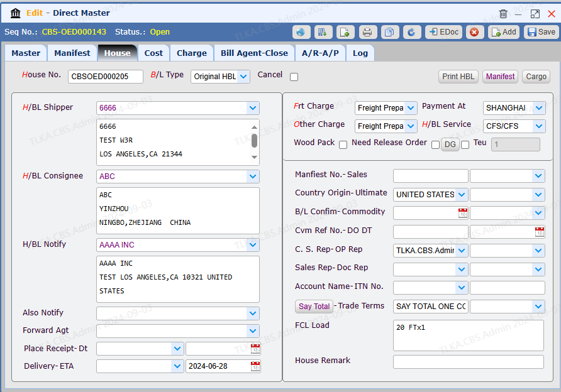Image resolution: width=561 pixels, height=392 pixels.
Task: Click the Cvm Ref No. input field
Action: pos(430,232)
